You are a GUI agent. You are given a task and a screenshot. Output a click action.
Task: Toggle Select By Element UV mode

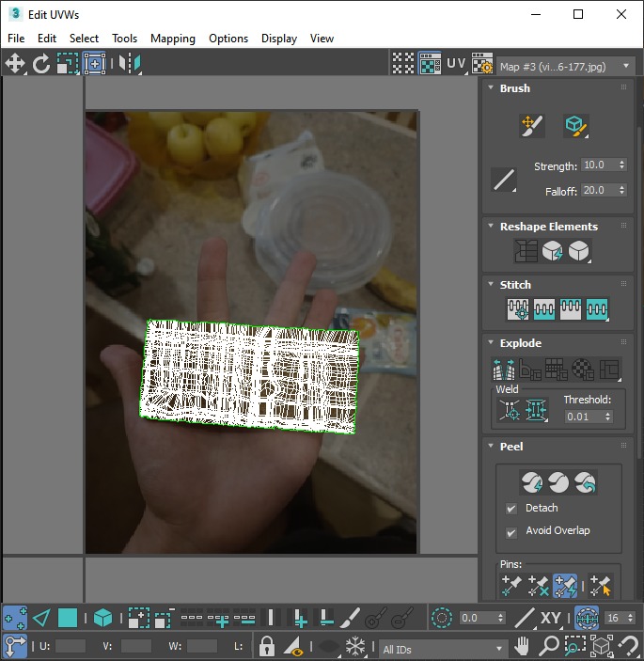click(x=102, y=618)
